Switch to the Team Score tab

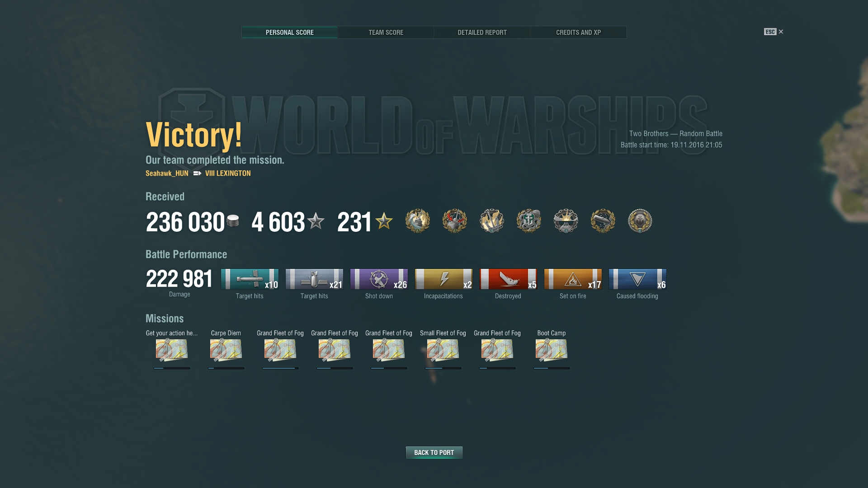click(386, 33)
